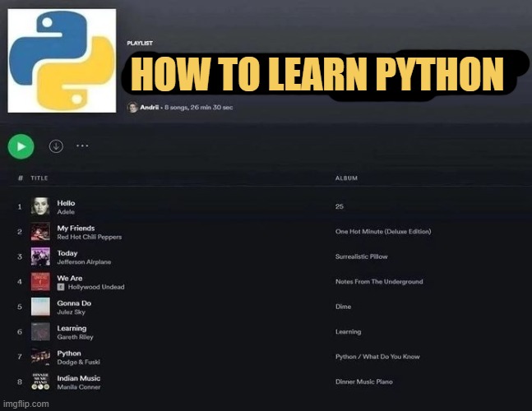Screen dimensions: 532x411
Task: Click track number 1 for Hello
Action: coord(20,207)
